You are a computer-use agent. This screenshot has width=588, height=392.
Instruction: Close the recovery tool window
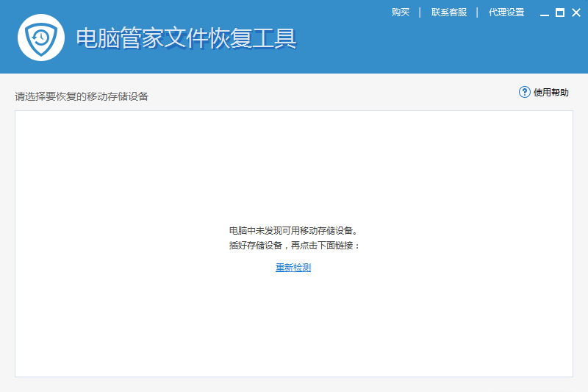(x=576, y=13)
